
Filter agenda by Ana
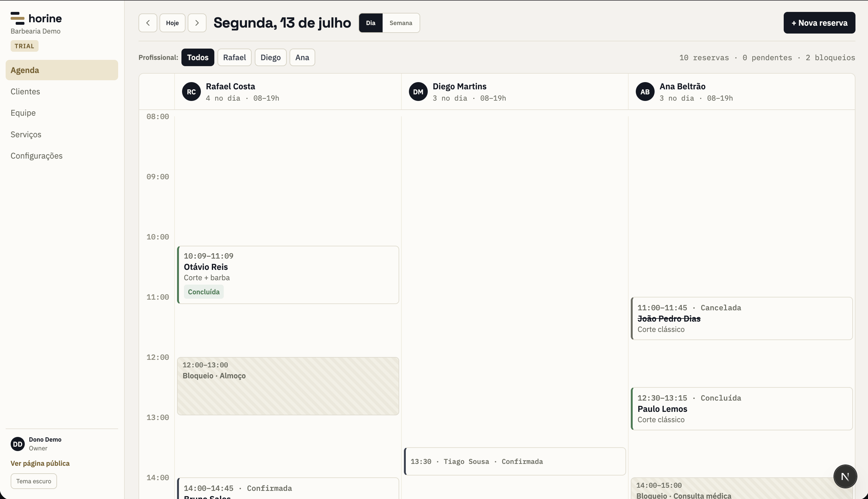pyautogui.click(x=302, y=57)
